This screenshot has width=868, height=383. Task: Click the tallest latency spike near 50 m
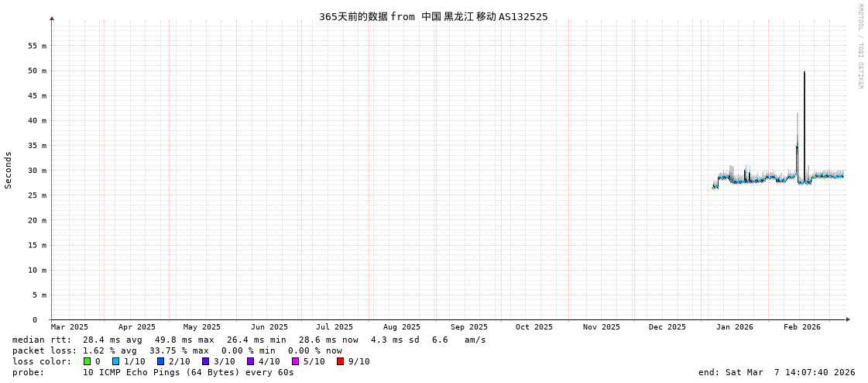click(804, 74)
